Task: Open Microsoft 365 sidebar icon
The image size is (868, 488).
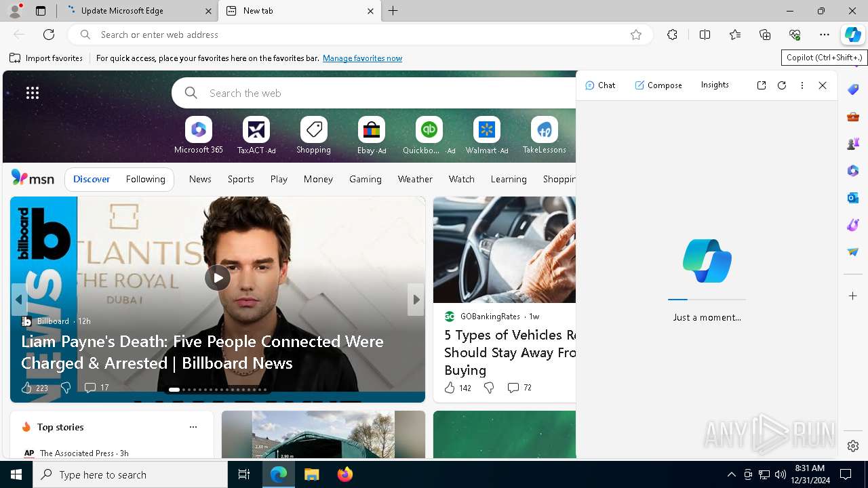Action: point(853,171)
